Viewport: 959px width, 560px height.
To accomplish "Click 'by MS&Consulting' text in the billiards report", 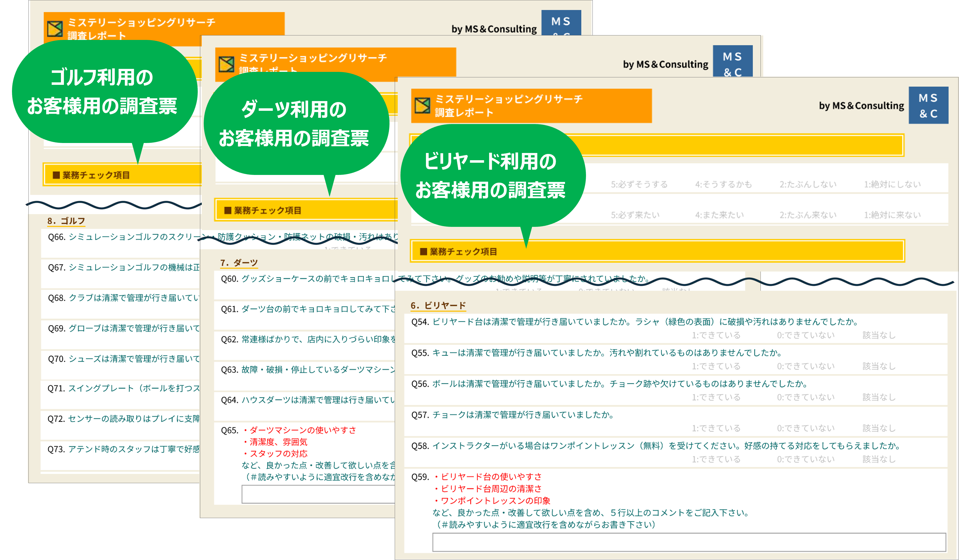I will (862, 106).
